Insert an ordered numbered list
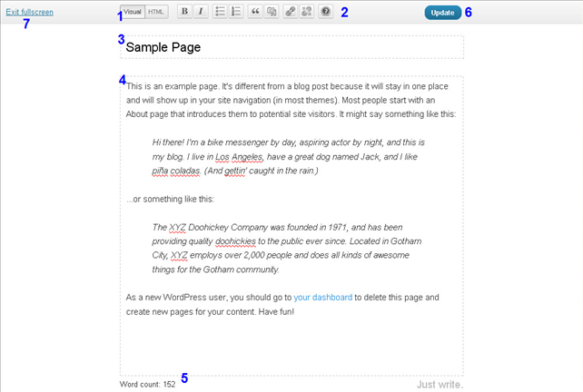Screen dimensions: 583x392 click(x=236, y=12)
